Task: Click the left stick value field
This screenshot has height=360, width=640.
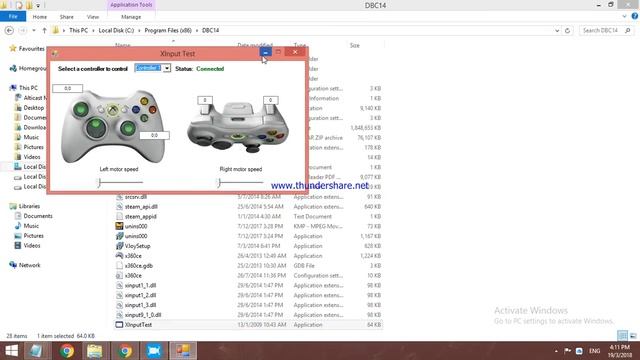Action: click(67, 88)
